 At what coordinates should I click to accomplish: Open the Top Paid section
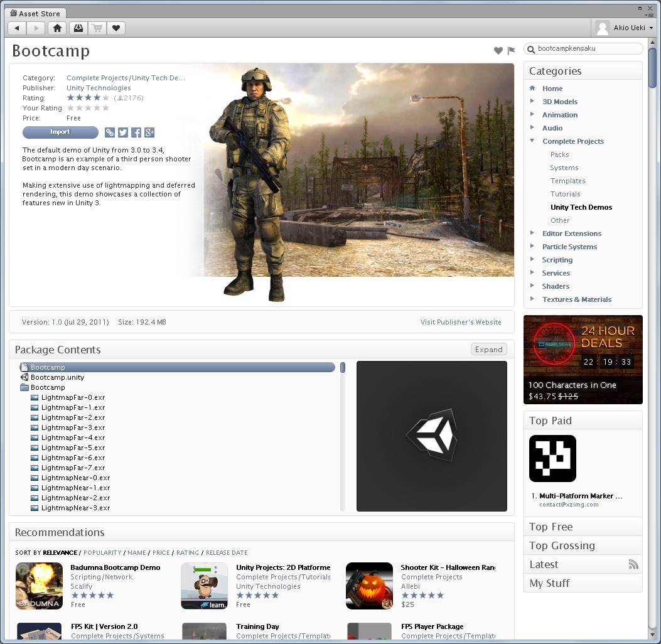coord(583,421)
